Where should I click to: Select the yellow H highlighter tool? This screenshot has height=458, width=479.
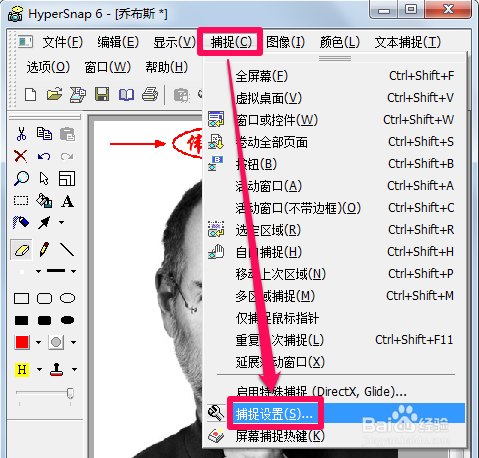click(x=22, y=370)
